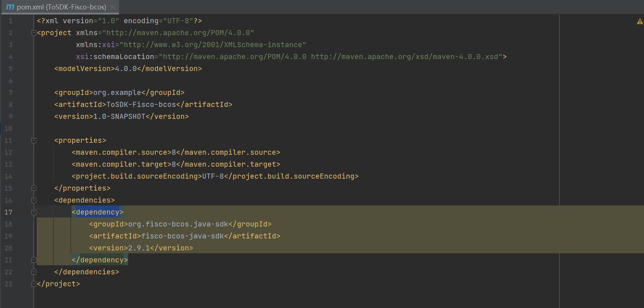This screenshot has width=644, height=308.
Task: Click the closing dependency tag
Action: [x=100, y=260]
